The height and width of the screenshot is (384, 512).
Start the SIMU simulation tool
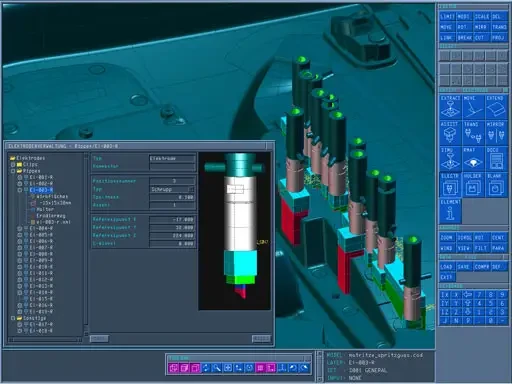(x=450, y=159)
